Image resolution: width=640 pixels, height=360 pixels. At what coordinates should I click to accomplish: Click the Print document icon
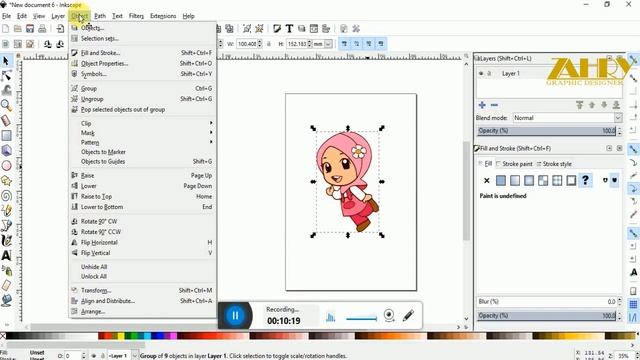(42, 29)
